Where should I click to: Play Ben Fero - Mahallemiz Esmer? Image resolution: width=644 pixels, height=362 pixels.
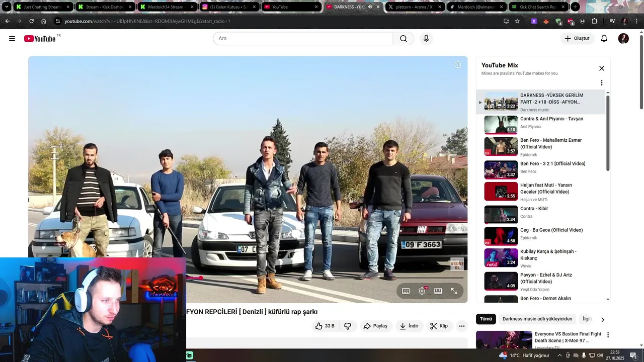[541, 147]
